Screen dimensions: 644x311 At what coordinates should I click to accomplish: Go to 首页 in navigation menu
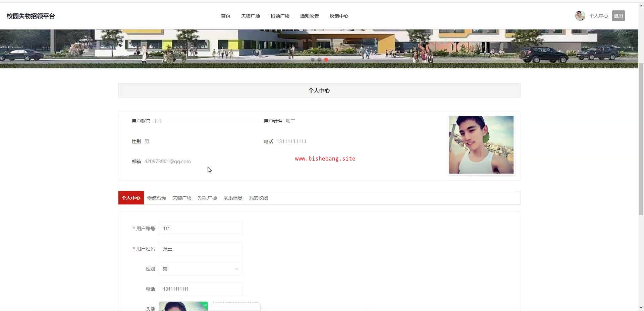click(x=225, y=16)
